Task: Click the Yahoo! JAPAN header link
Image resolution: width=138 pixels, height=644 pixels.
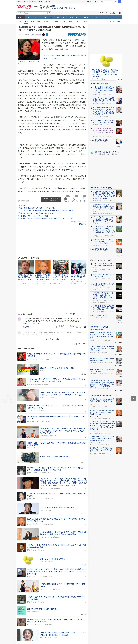Action: click(x=86, y=2)
